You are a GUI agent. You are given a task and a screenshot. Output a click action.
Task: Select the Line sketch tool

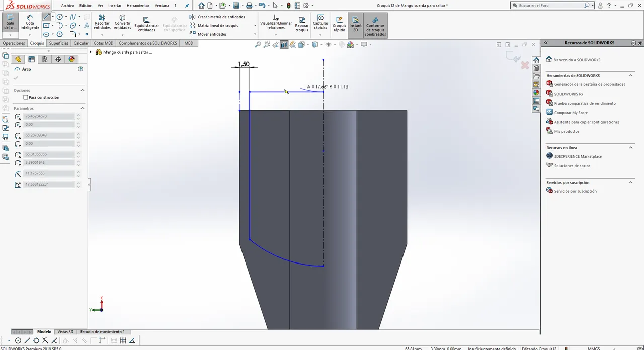click(46, 17)
